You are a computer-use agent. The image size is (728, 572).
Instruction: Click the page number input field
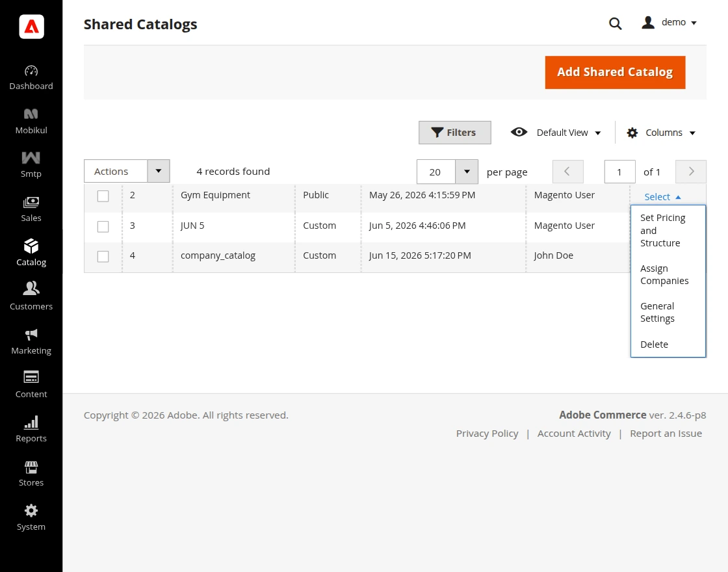pyautogui.click(x=620, y=172)
